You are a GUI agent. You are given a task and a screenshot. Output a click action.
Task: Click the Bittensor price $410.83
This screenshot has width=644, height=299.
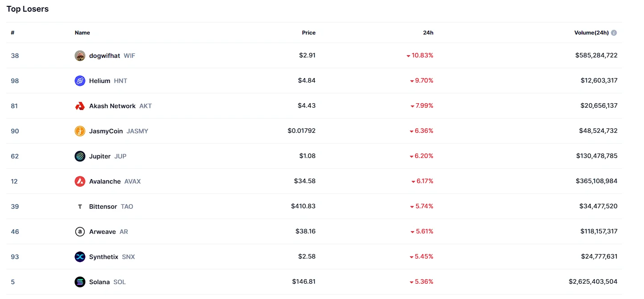click(x=303, y=207)
